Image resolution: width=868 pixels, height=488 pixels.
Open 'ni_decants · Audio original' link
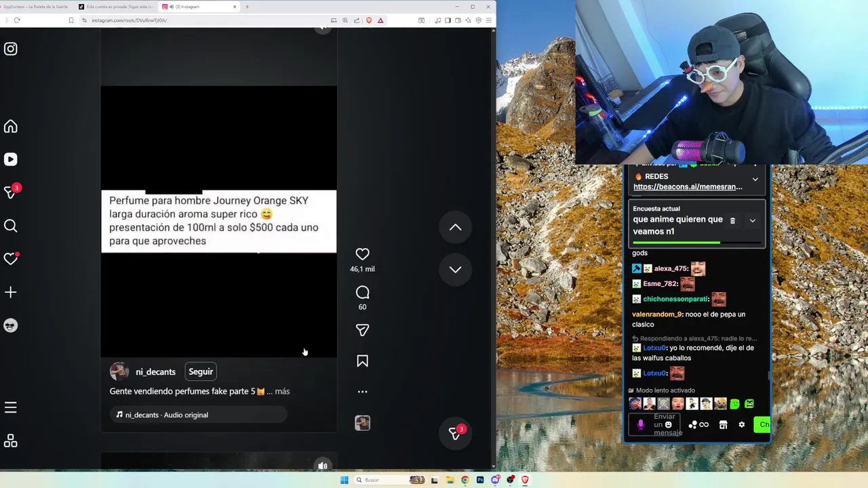(198, 415)
